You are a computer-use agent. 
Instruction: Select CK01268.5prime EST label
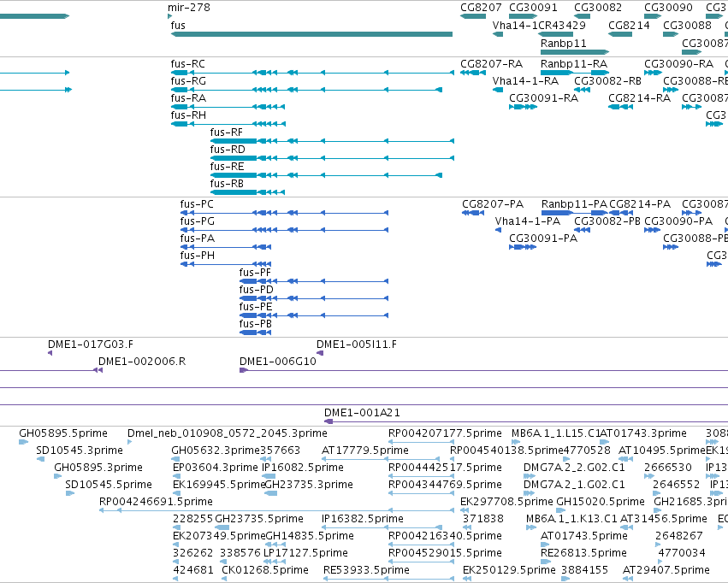(x=265, y=570)
